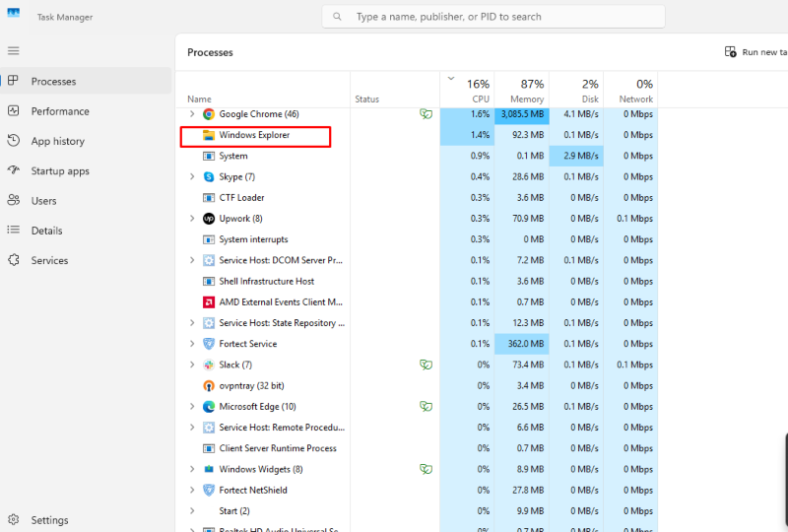Expand Service Host: DCOM Server process group
The width and height of the screenshot is (788, 532).
pyautogui.click(x=192, y=260)
